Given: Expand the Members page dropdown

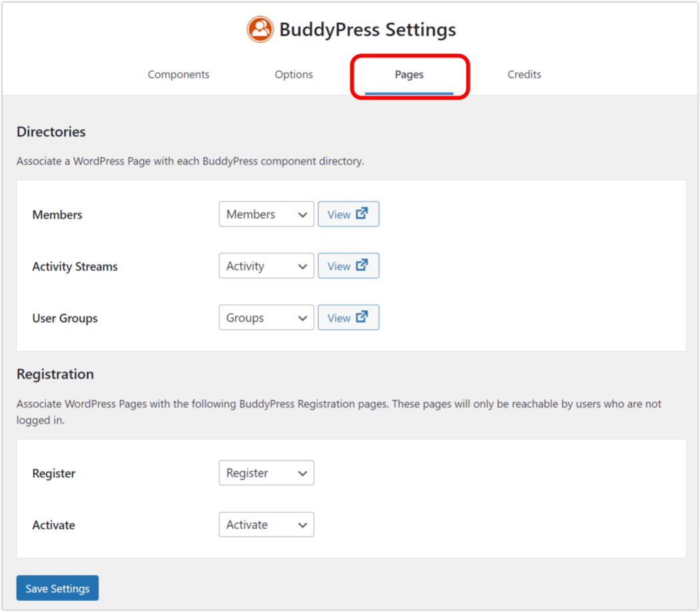Looking at the screenshot, I should click(x=266, y=214).
